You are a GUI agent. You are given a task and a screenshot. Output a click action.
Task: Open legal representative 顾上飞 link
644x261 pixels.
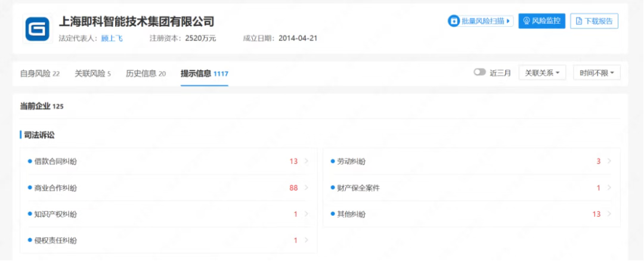pyautogui.click(x=112, y=38)
